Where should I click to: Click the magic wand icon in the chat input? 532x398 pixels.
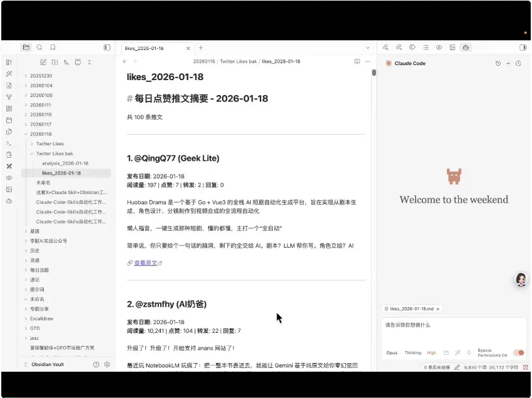coord(458,353)
